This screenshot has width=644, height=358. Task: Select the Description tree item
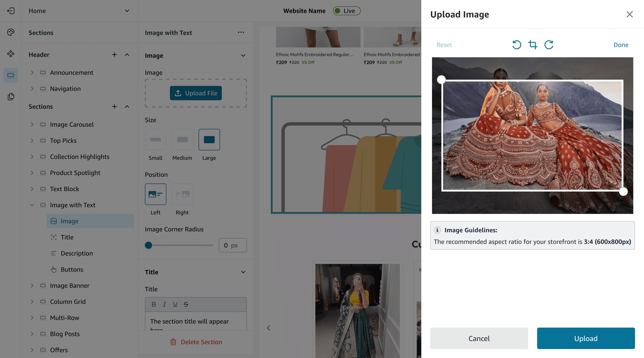click(77, 253)
